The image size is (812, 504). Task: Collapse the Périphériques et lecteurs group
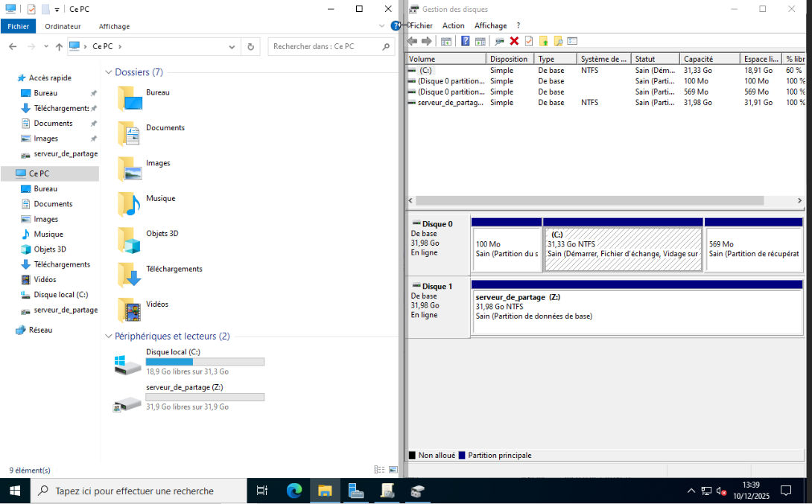pos(109,336)
